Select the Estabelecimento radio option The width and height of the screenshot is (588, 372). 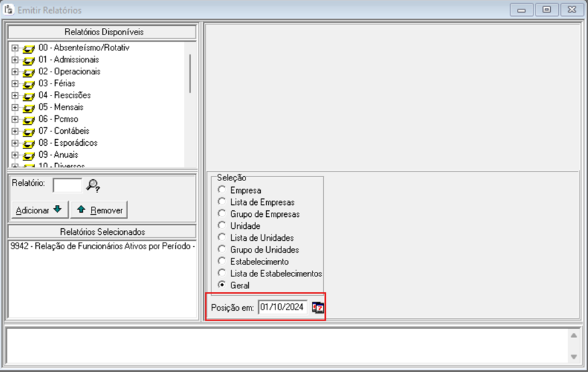(222, 262)
